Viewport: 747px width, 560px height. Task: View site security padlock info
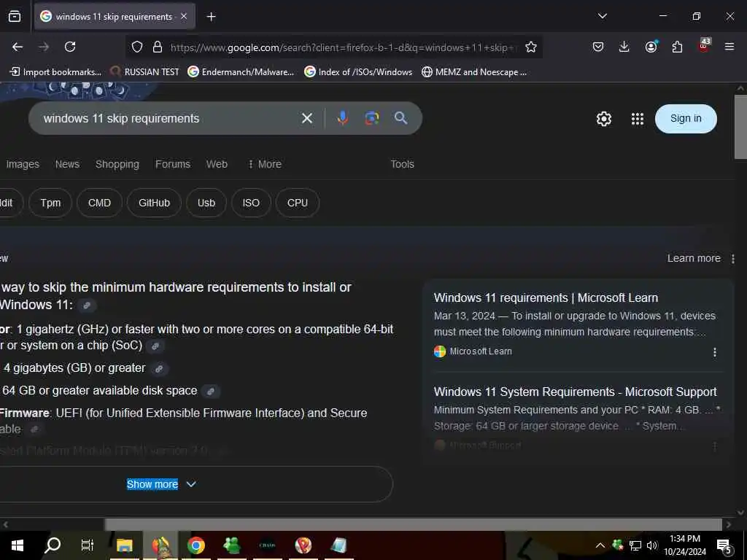158,47
